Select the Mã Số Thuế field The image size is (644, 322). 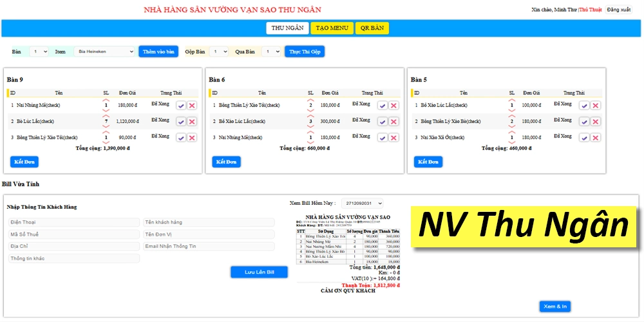coord(74,234)
